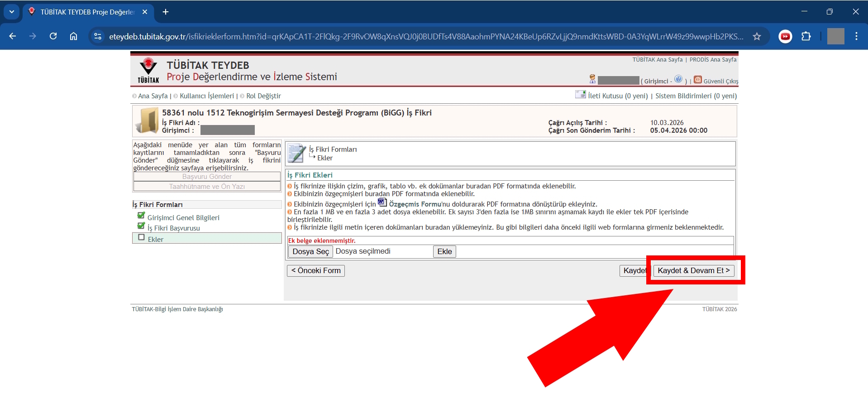Click the Önceki Form button
This screenshot has width=868, height=404.
315,271
